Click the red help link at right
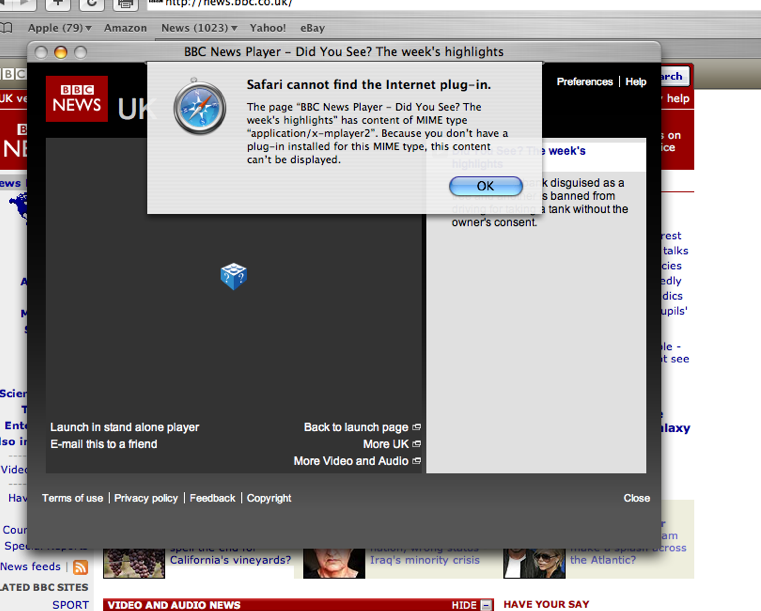Screen dimensions: 761x611 point(678,99)
